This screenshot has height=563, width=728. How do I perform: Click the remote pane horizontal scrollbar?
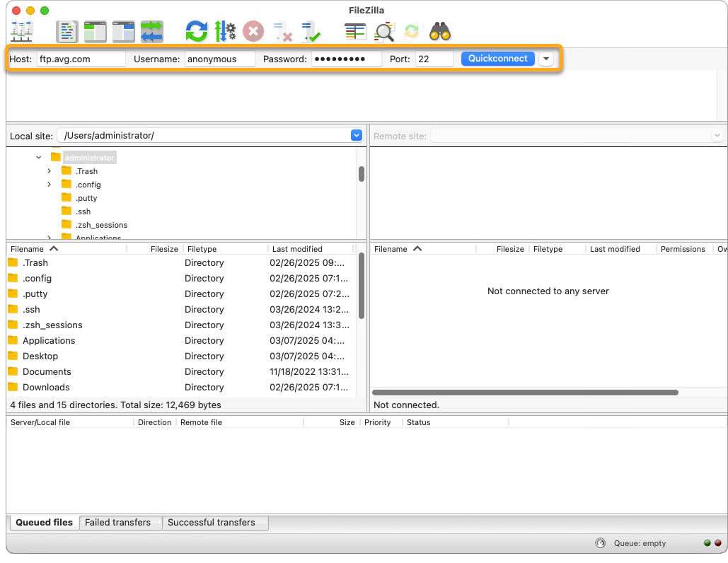[525, 393]
